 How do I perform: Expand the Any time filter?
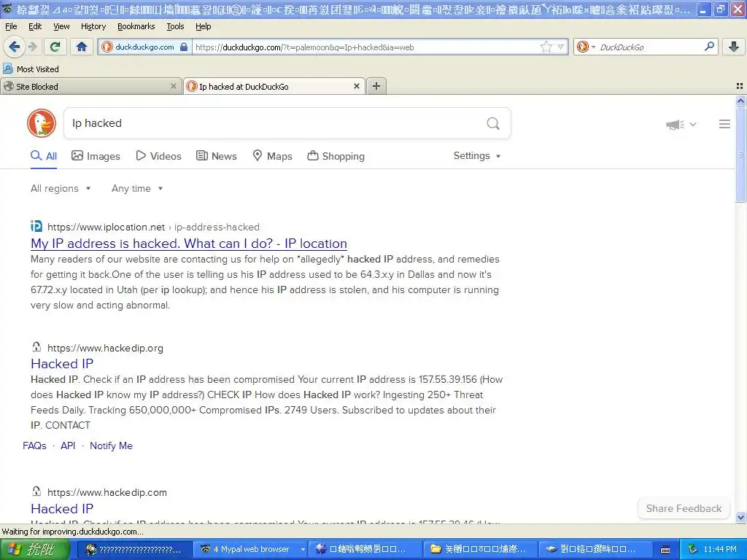click(x=137, y=188)
